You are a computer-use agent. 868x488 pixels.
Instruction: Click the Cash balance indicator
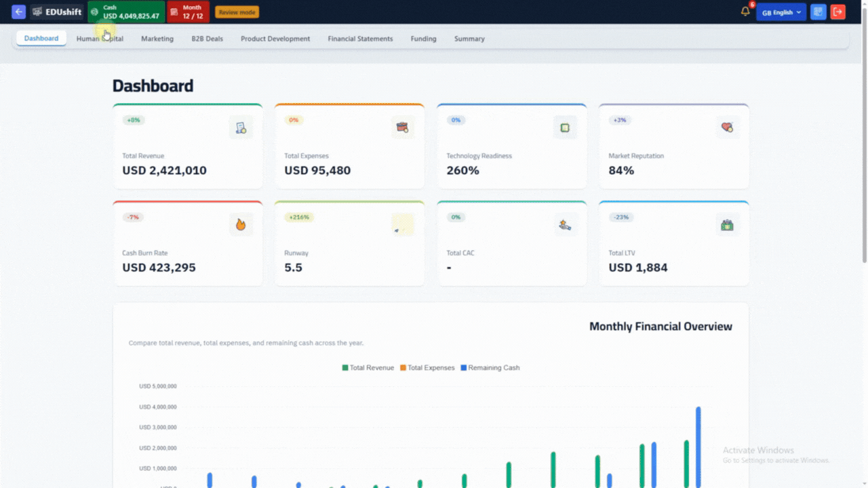[126, 12]
